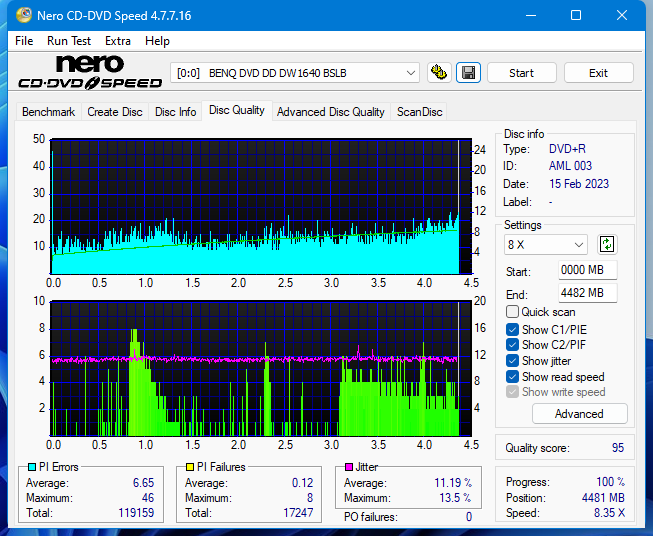Switch to the Benchmark tab
This screenshot has width=653, height=536.
coord(49,112)
